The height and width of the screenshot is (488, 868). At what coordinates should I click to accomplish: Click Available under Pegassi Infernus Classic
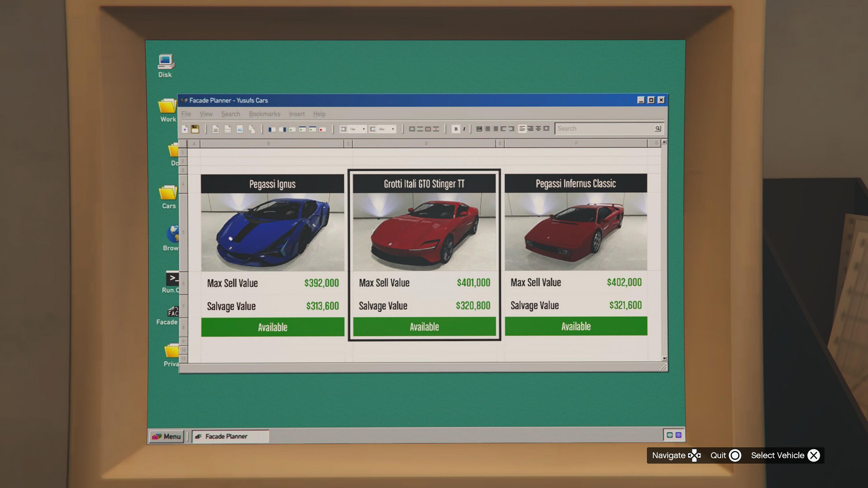click(x=576, y=326)
